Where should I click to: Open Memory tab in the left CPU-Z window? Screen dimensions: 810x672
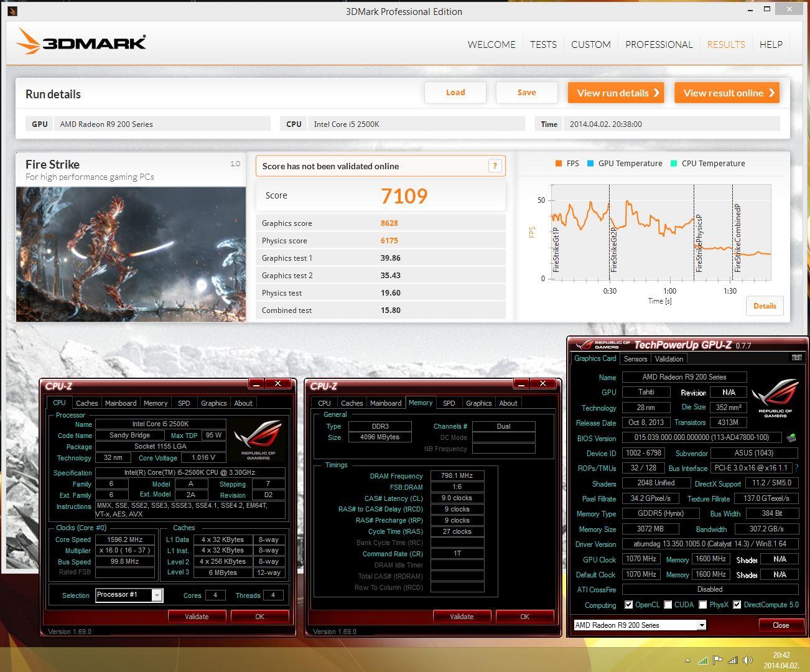tap(156, 403)
